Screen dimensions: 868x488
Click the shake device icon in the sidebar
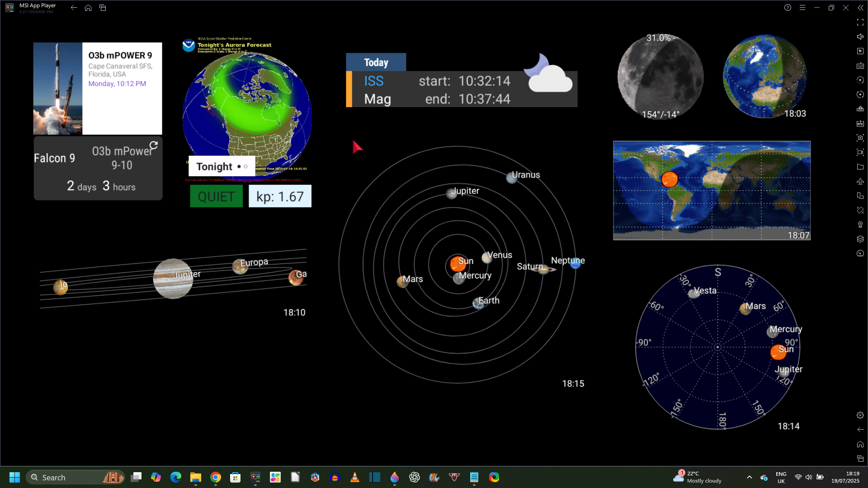pos(860,210)
